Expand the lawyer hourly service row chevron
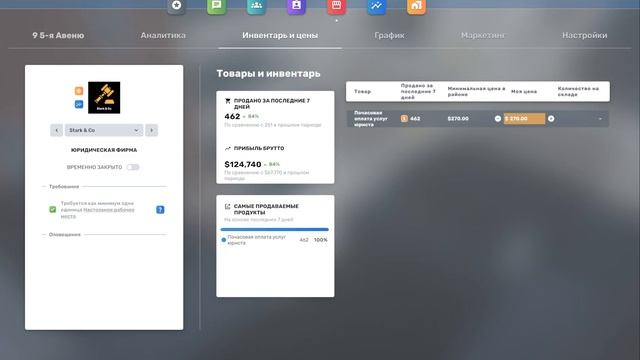 [600, 119]
